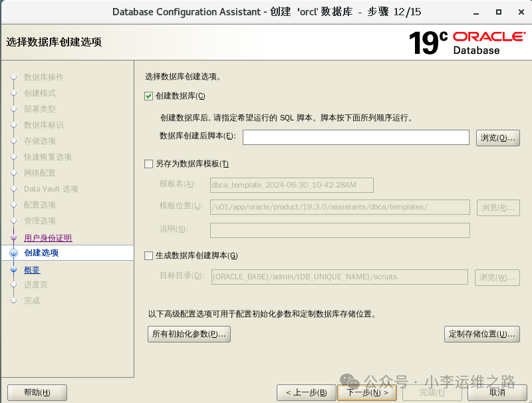
Task: Click the 管理选项 step label
Action: pyautogui.click(x=40, y=221)
